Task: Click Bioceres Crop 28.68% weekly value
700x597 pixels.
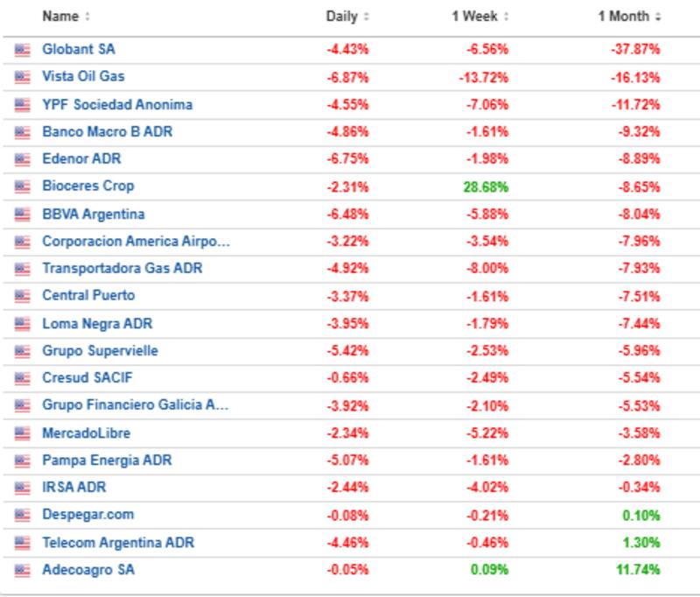Action: [x=487, y=186]
